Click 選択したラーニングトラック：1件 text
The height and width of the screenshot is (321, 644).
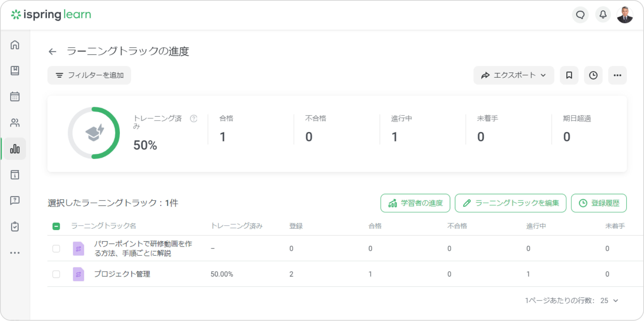113,203
